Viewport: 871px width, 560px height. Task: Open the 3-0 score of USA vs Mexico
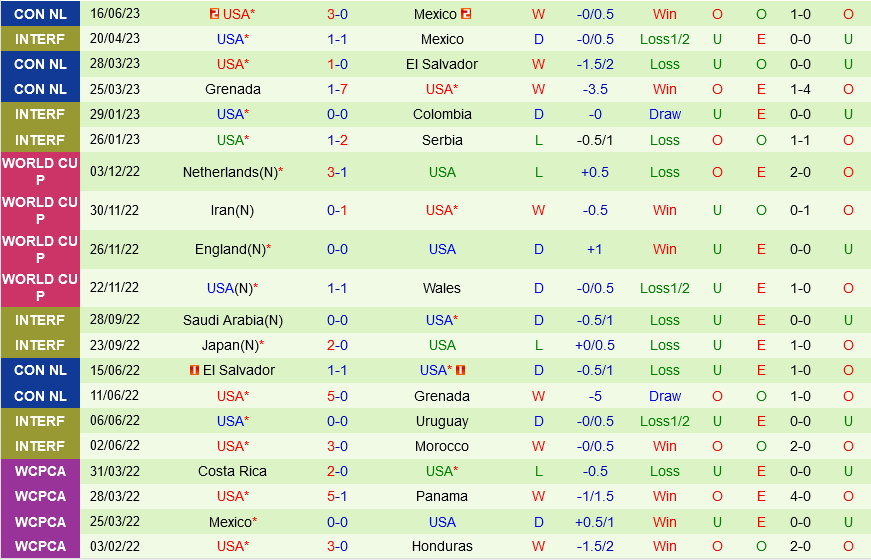click(337, 14)
